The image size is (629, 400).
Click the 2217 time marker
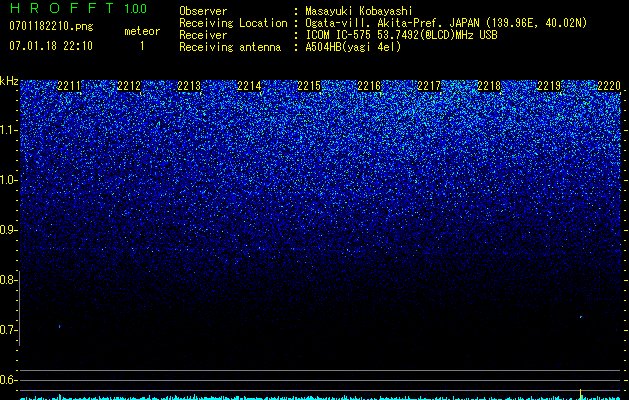(429, 86)
